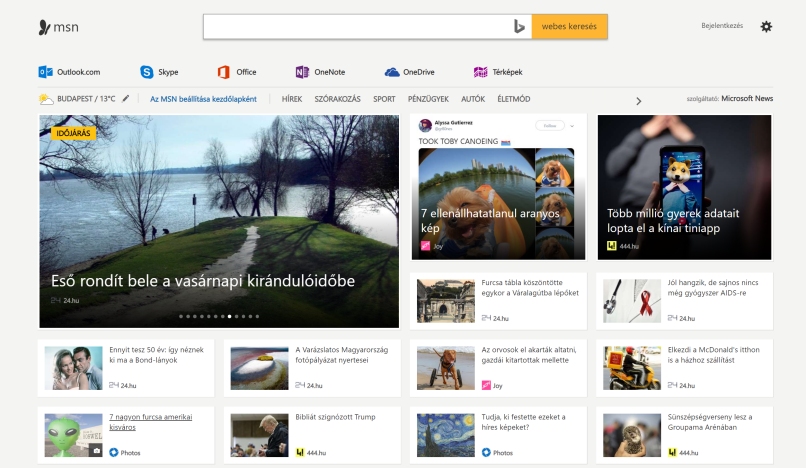Screen dimensions: 806x468
Task: Click 444.hu icon on kínai tiniapp card
Action: tap(611, 246)
